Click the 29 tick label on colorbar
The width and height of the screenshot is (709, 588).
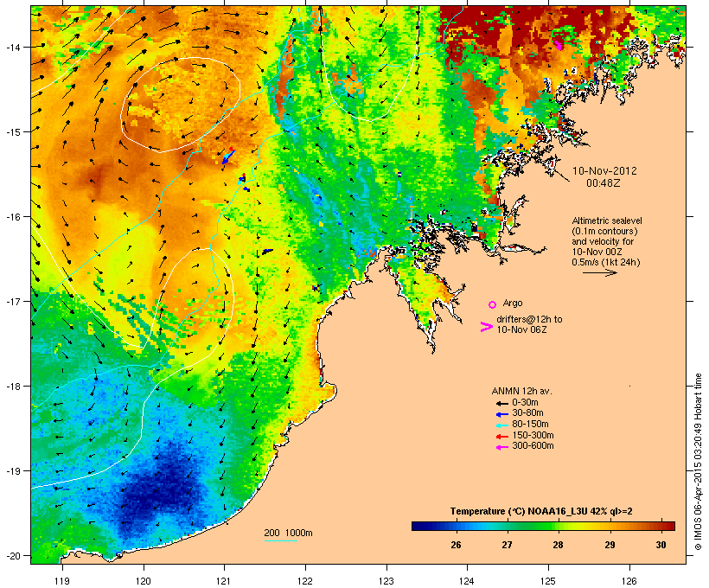click(x=610, y=545)
